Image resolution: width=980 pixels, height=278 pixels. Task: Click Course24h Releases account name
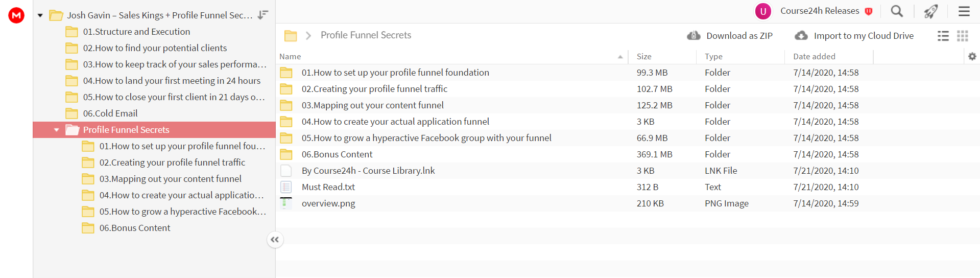(820, 11)
